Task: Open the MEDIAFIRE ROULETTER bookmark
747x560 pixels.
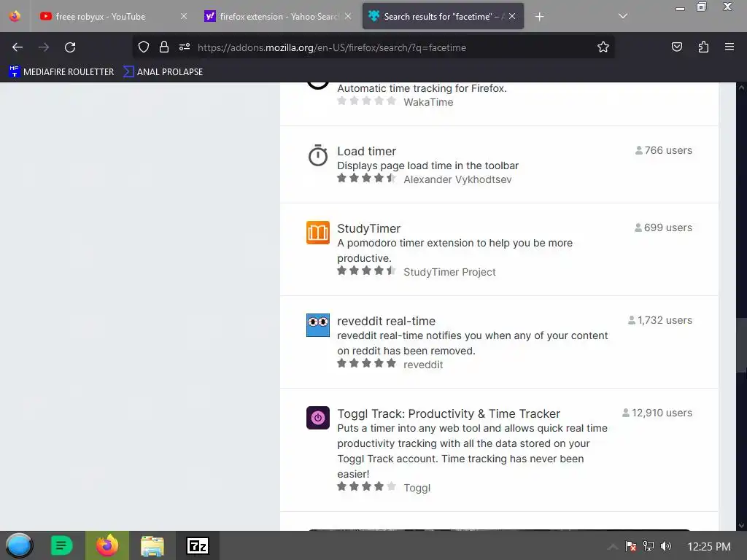Action: pos(61,72)
